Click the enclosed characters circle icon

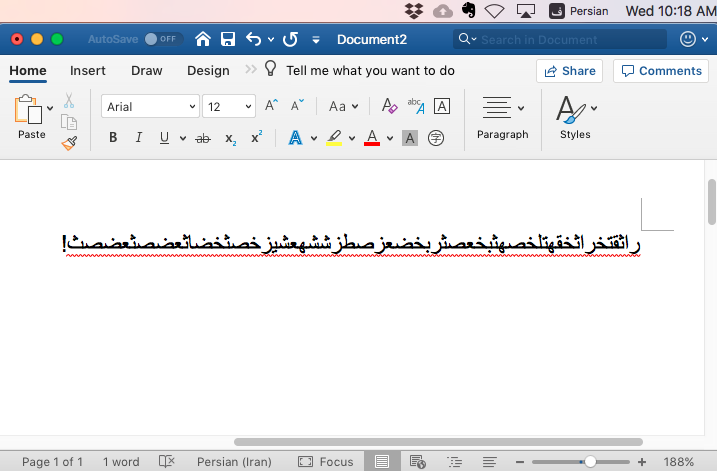pos(436,138)
